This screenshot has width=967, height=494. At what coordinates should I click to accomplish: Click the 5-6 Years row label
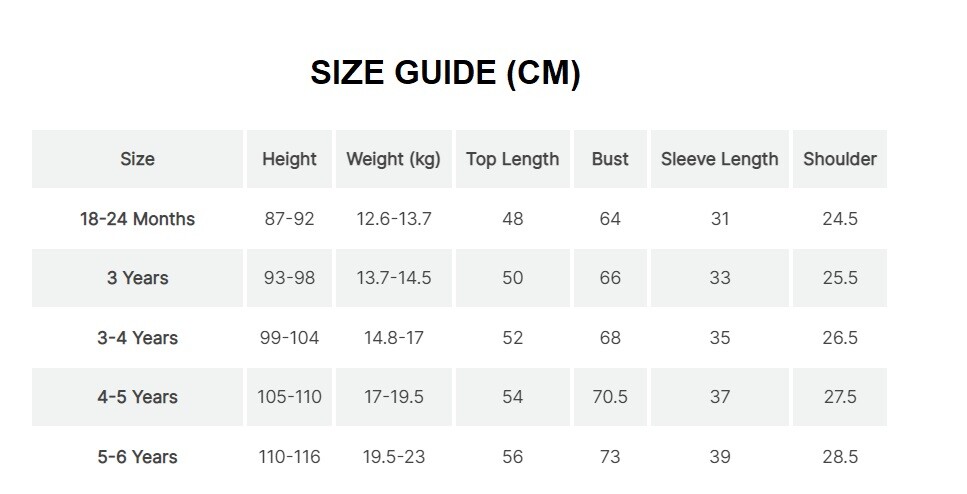[x=137, y=457]
